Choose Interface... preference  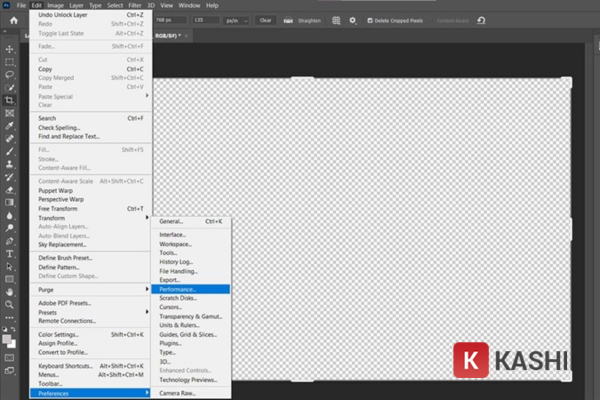coord(191,235)
